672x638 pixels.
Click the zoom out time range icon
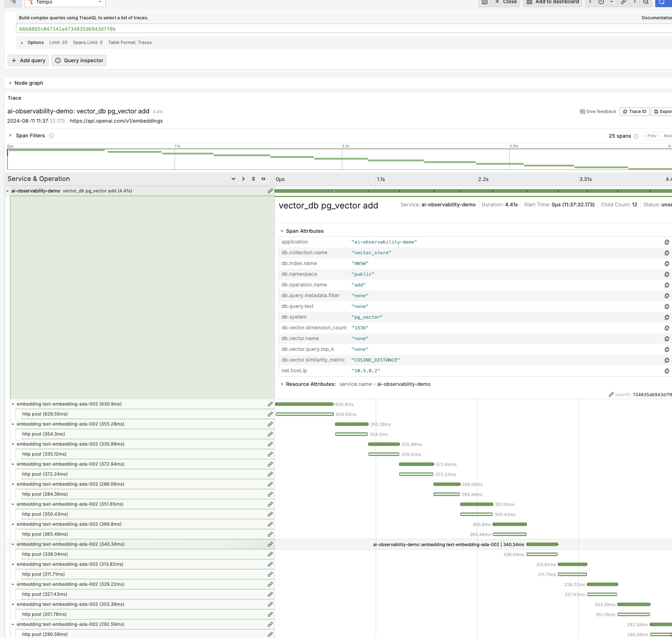point(646,2)
